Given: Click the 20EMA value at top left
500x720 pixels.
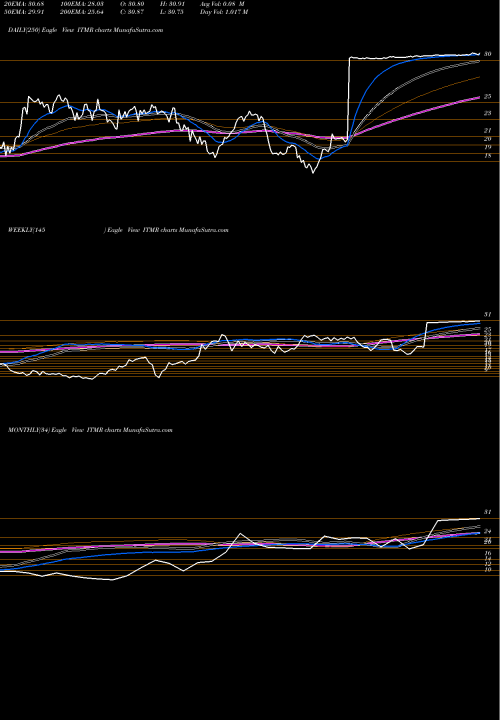Looking at the screenshot, I should coord(22,4).
